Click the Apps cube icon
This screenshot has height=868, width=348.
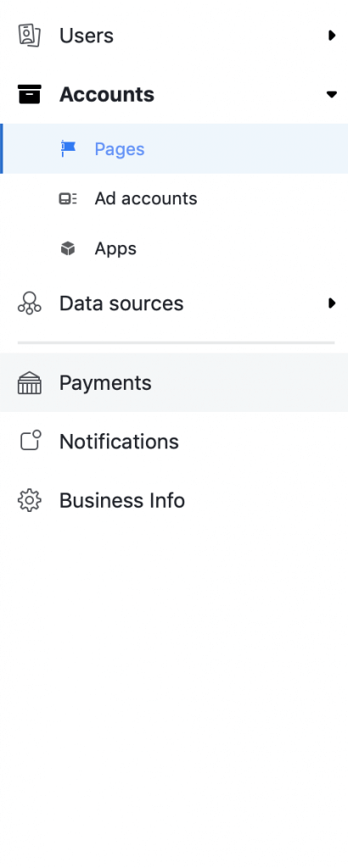68,248
